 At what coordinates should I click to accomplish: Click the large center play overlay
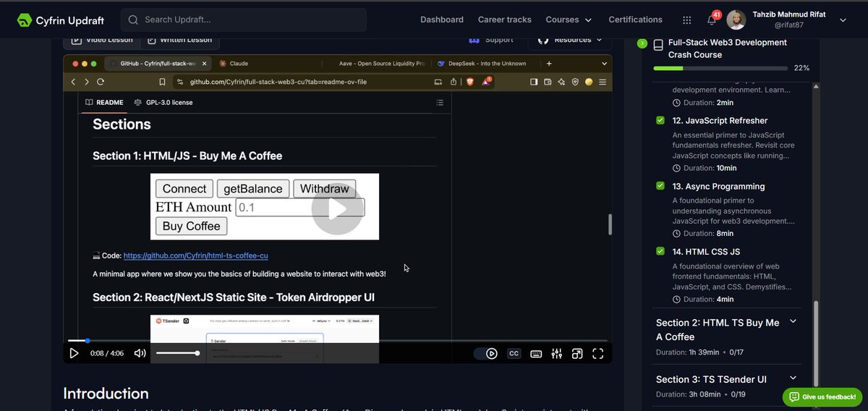click(337, 209)
